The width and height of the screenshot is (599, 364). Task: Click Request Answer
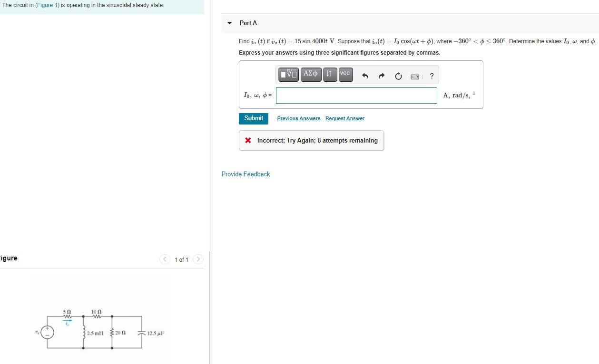coord(344,118)
